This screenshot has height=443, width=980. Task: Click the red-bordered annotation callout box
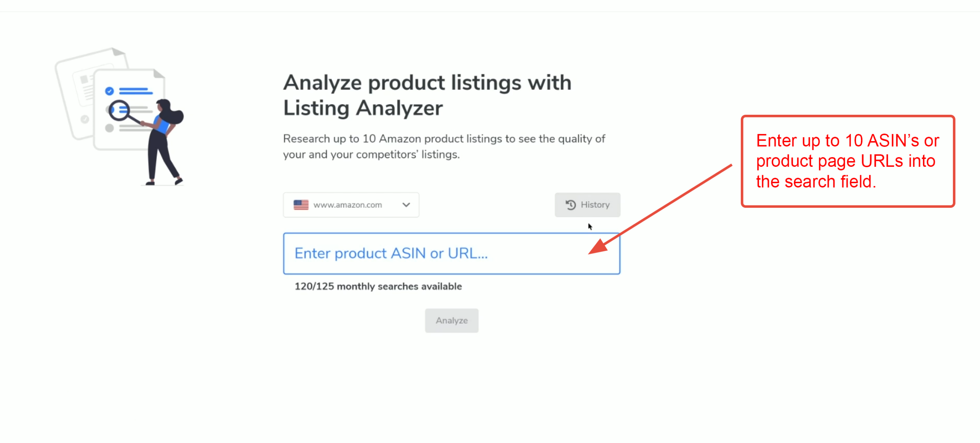tap(848, 161)
